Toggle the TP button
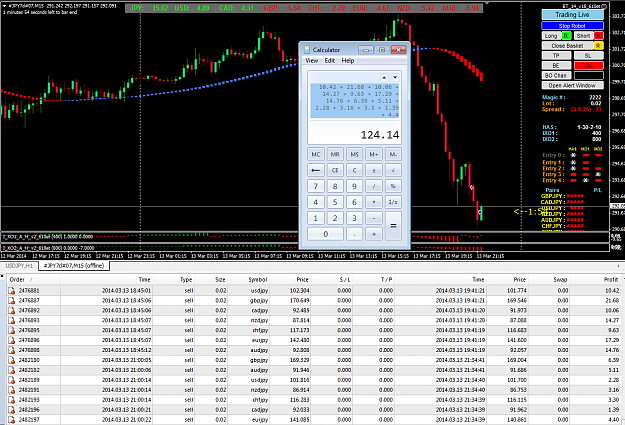Image resolution: width=625 pixels, height=425 pixels. (556, 56)
